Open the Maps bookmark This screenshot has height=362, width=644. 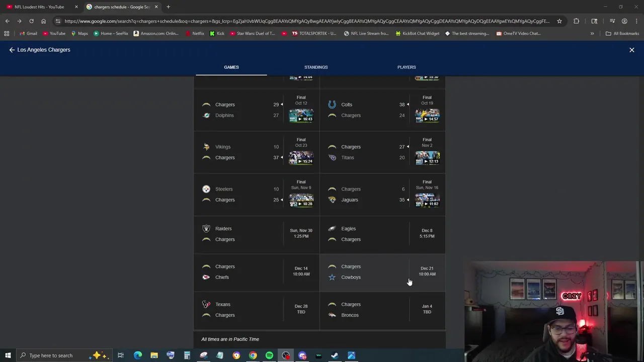(79, 34)
